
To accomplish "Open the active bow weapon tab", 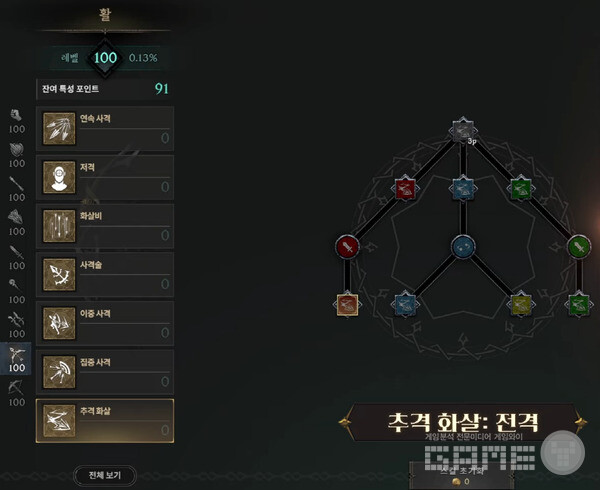I will click(16, 358).
